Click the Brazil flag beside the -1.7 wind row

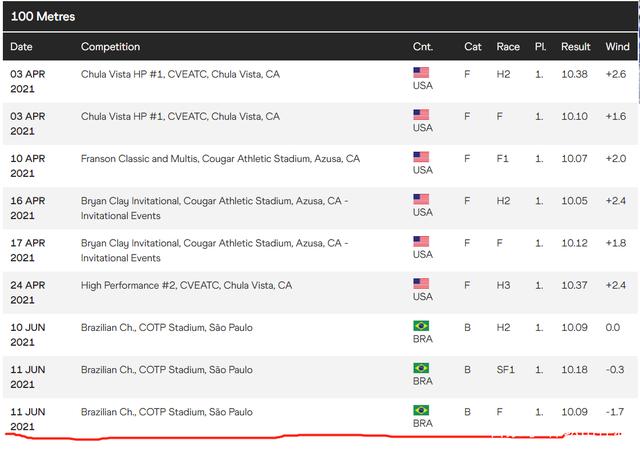(421, 410)
